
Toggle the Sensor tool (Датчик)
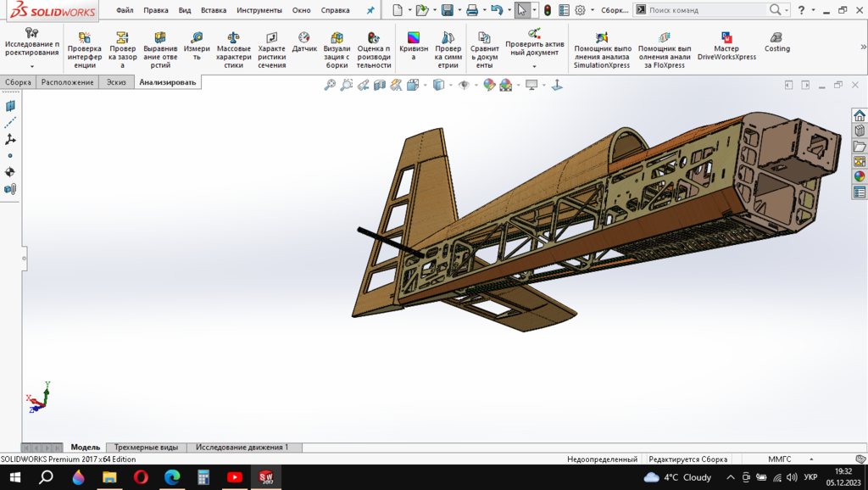click(304, 42)
